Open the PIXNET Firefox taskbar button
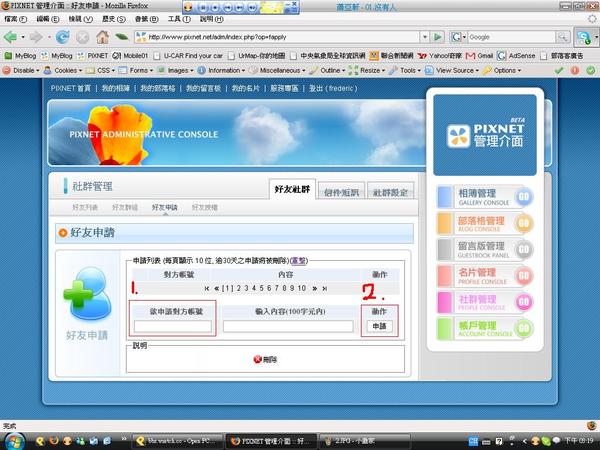This screenshot has height=450, width=600. pos(271,441)
